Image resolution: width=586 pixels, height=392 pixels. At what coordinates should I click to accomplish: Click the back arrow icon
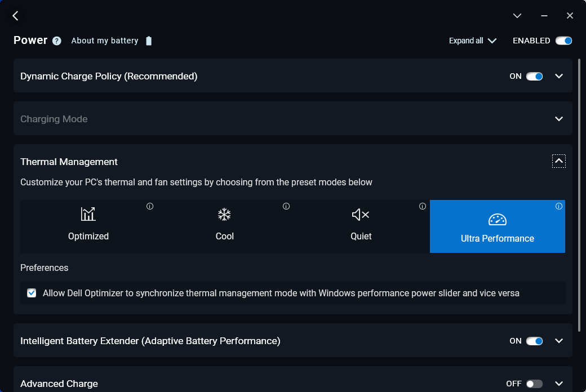[16, 16]
